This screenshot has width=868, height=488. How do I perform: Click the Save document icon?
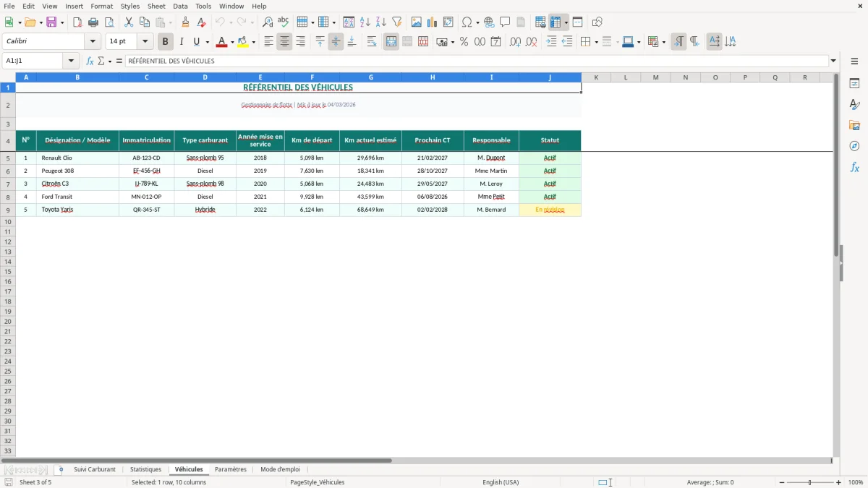[51, 22]
